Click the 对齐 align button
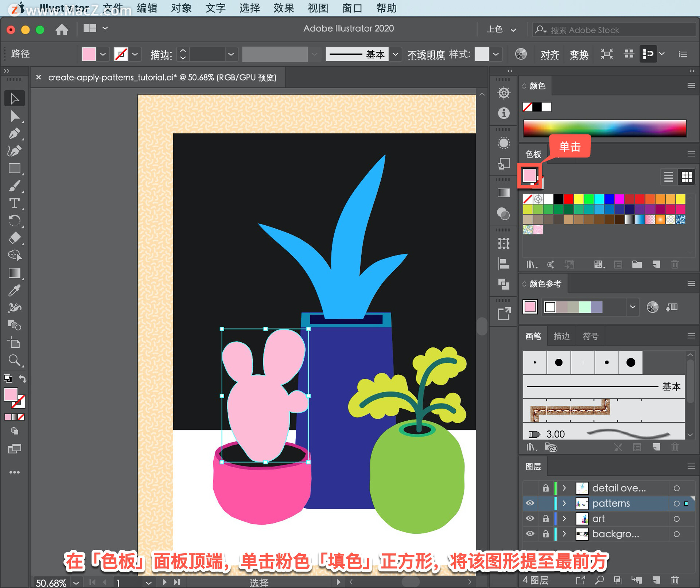This screenshot has width=700, height=588. (550, 54)
